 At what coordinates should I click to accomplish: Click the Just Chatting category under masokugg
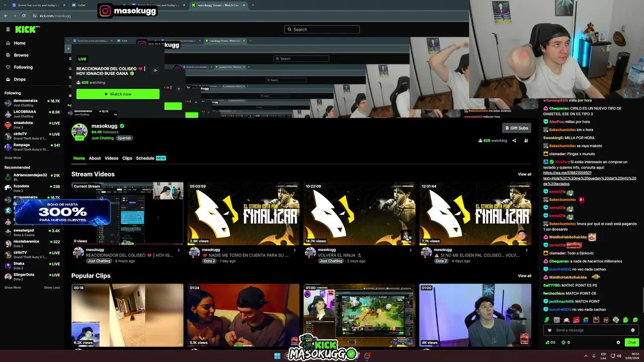click(x=103, y=138)
